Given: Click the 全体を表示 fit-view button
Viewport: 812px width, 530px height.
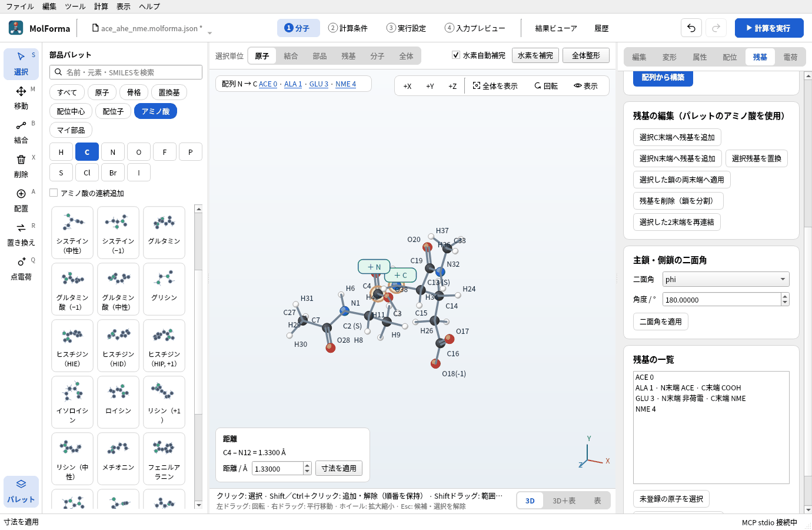Looking at the screenshot, I should 495,86.
